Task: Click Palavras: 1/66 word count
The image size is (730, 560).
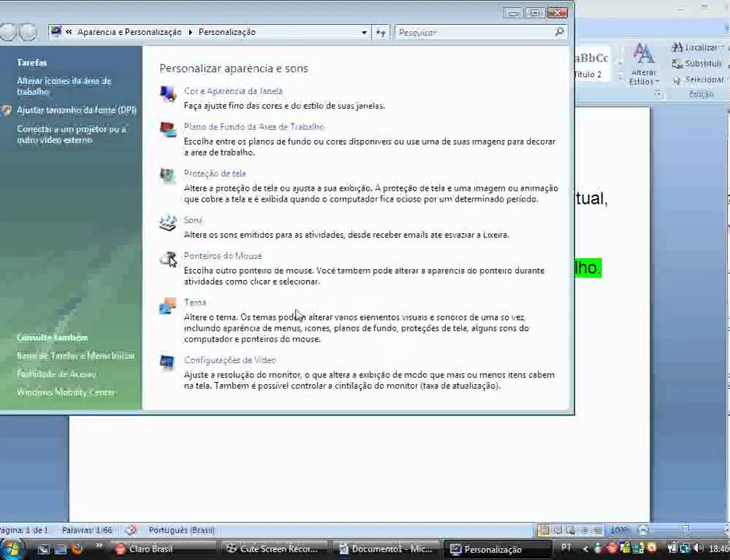Action: tap(87, 530)
